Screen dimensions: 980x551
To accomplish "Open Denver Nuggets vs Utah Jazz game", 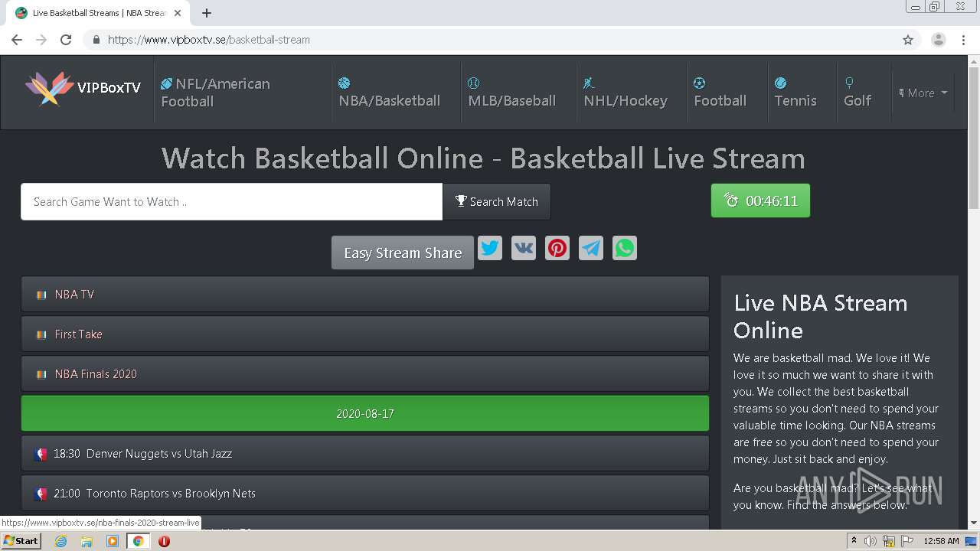I will pyautogui.click(x=365, y=453).
